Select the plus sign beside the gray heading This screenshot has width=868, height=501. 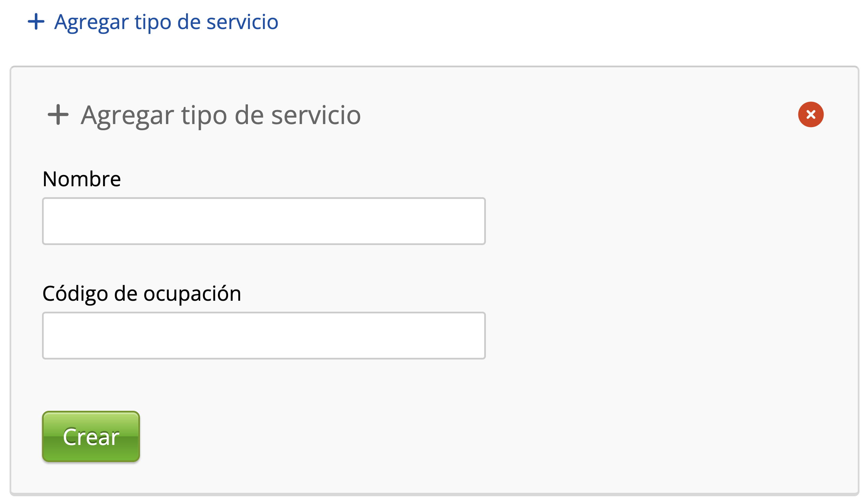coord(58,114)
